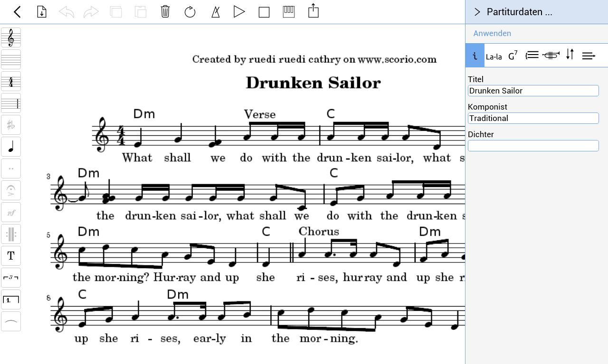Switch to the G7 chord symbols tab
This screenshot has height=364, width=608.
pos(513,56)
